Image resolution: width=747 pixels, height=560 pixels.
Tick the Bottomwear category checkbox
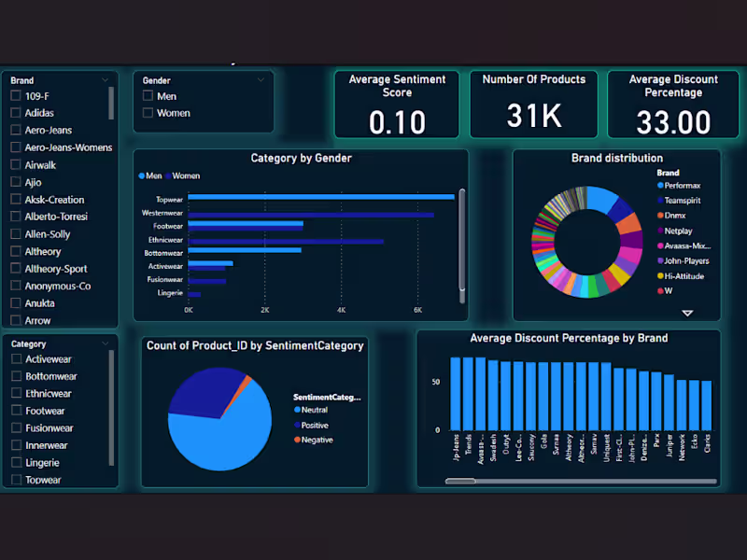(x=16, y=376)
